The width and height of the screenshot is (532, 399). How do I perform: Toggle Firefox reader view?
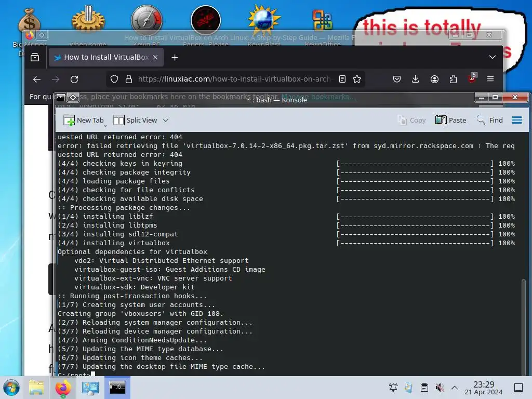coord(342,79)
